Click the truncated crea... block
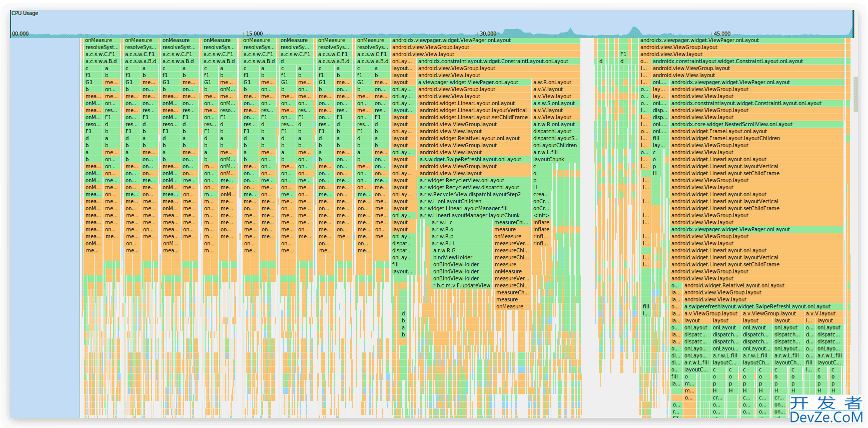The width and height of the screenshot is (868, 428). [541, 194]
